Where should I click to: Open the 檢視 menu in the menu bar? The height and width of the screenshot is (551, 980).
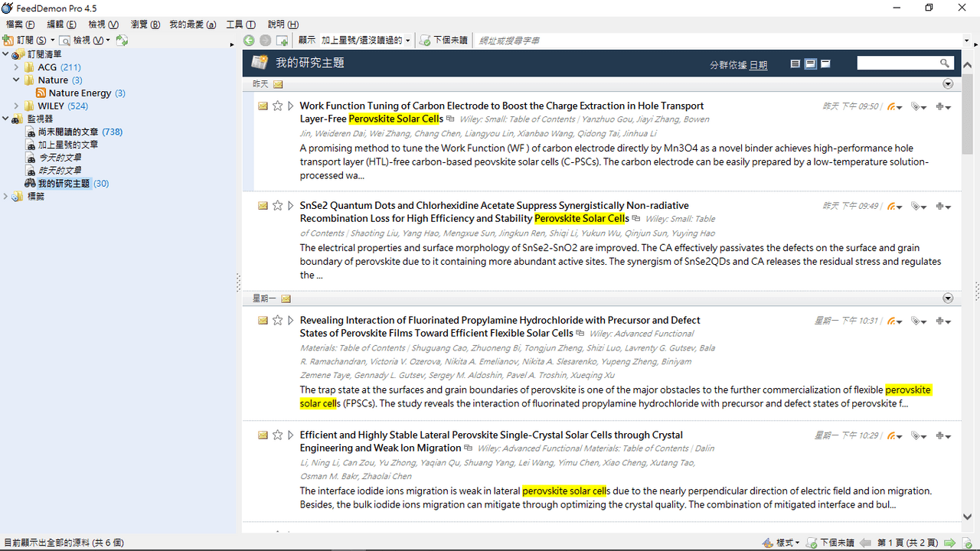103,24
